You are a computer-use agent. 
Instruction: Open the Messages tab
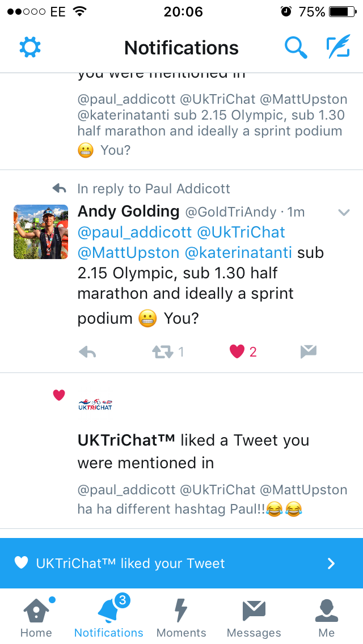point(254,617)
